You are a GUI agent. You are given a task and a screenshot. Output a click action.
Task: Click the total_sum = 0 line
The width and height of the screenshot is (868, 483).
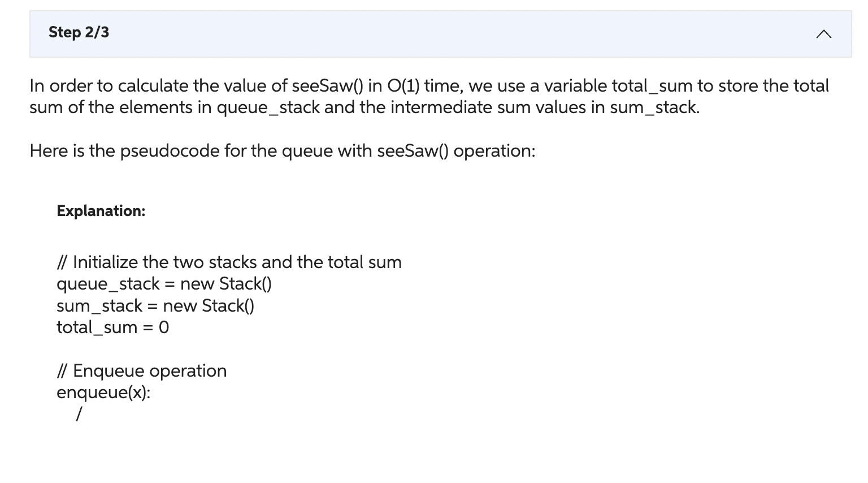[x=112, y=327]
